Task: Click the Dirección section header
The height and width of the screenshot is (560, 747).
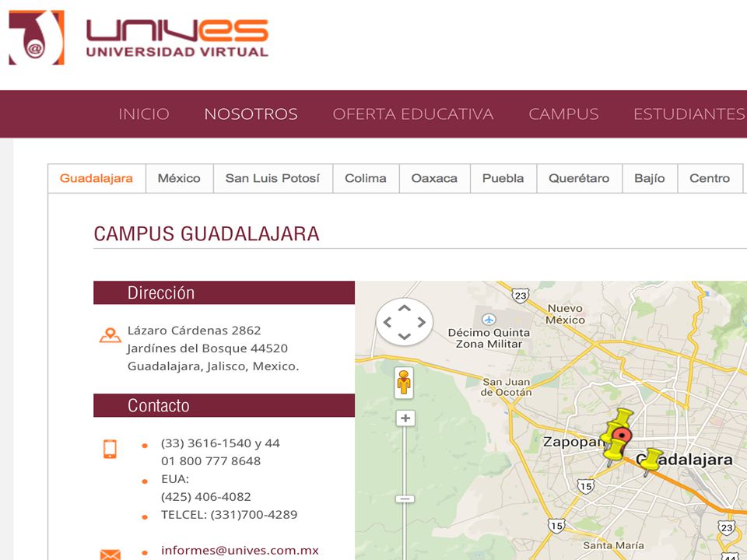Action: pyautogui.click(x=224, y=293)
